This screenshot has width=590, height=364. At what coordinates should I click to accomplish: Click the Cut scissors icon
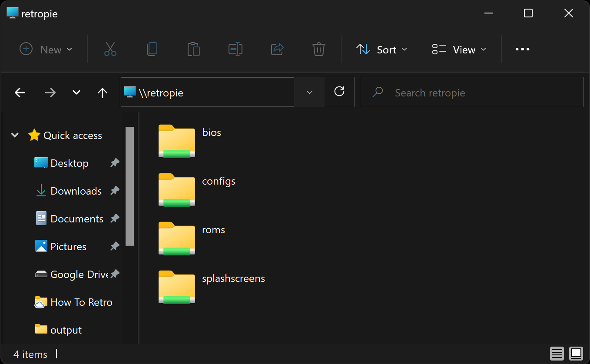[110, 49]
